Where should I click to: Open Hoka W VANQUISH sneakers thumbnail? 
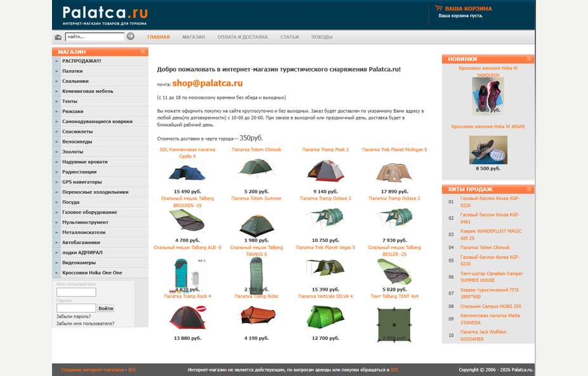(488, 96)
